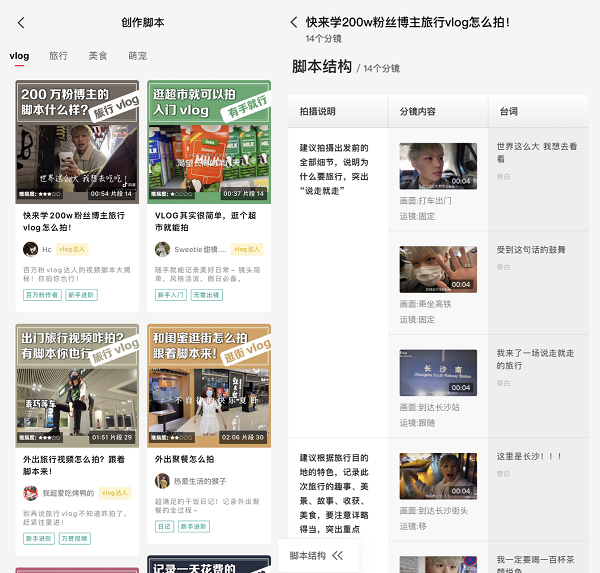Click the 万赞视频 tag
This screenshot has height=573, width=600.
click(75, 539)
